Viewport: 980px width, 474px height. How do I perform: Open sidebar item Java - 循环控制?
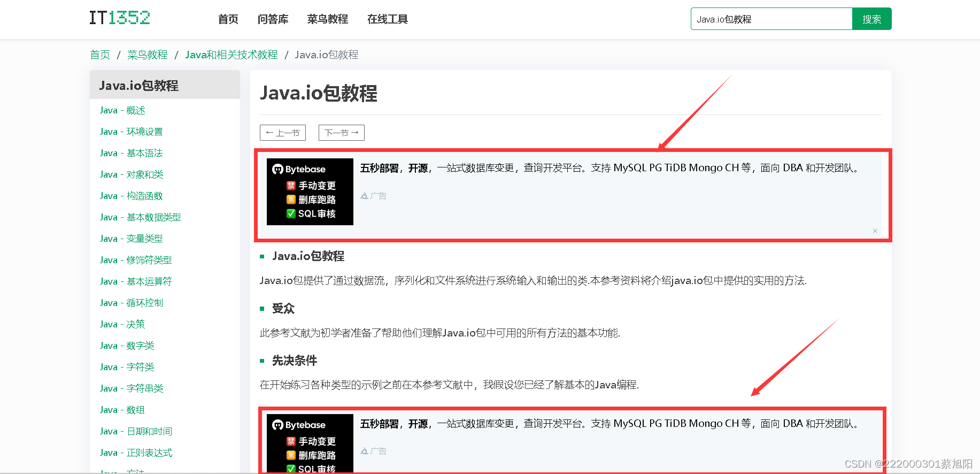click(132, 303)
